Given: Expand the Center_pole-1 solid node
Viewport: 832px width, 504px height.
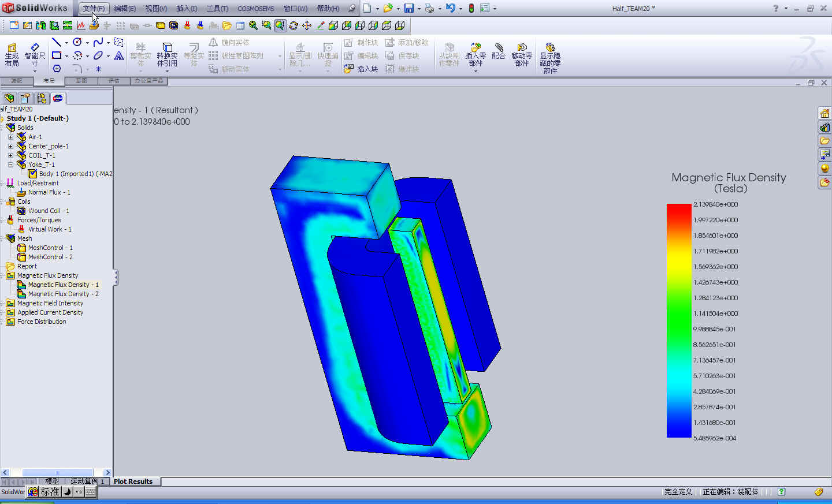Looking at the screenshot, I should (x=10, y=146).
